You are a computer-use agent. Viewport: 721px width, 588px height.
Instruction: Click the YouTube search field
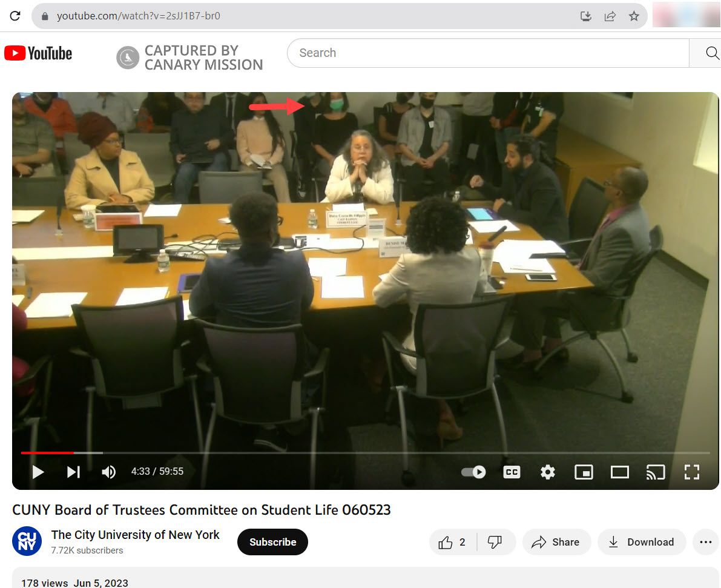tap(487, 53)
